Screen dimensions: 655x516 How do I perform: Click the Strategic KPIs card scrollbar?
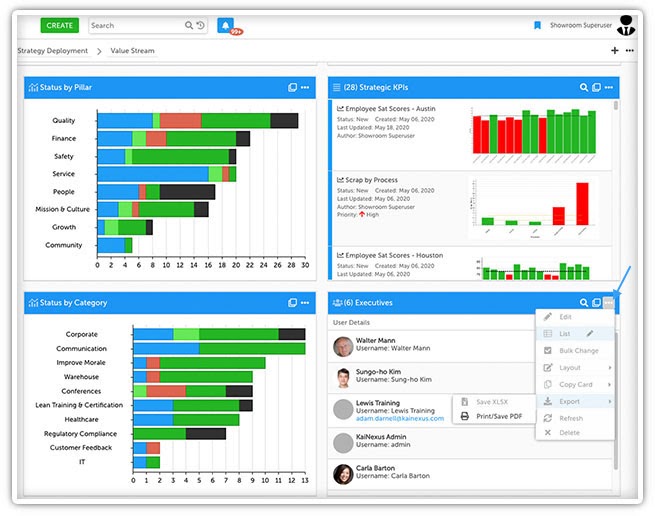[x=616, y=105]
